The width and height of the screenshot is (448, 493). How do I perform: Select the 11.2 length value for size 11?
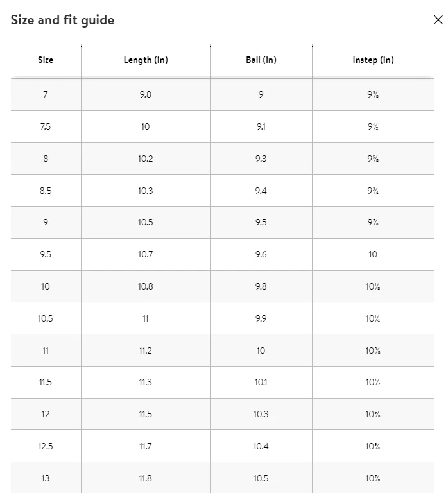point(146,350)
